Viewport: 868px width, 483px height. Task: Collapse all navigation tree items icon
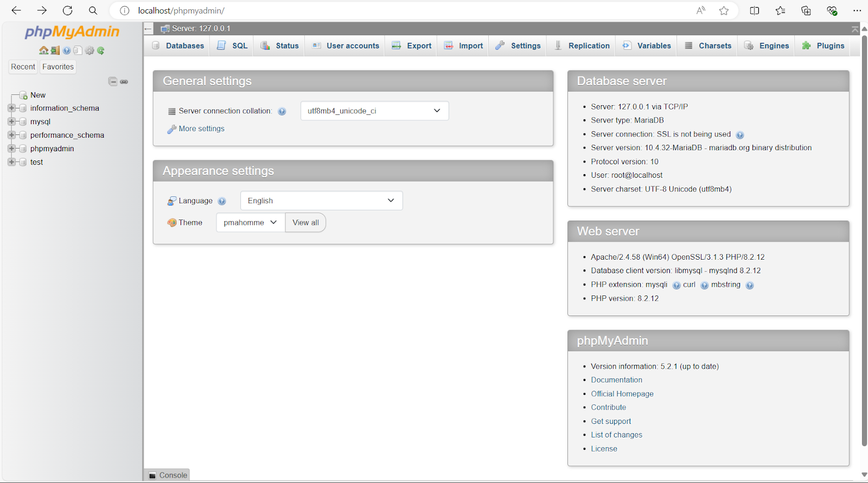point(113,81)
